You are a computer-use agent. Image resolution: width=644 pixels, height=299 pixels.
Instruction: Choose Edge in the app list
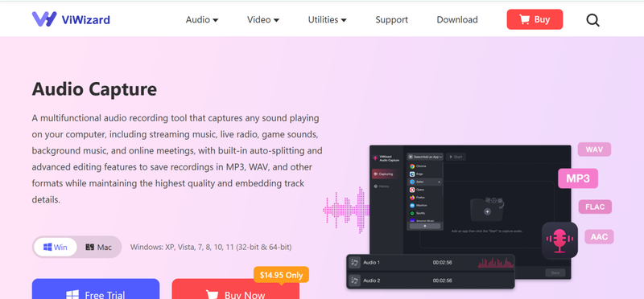pyautogui.click(x=425, y=174)
